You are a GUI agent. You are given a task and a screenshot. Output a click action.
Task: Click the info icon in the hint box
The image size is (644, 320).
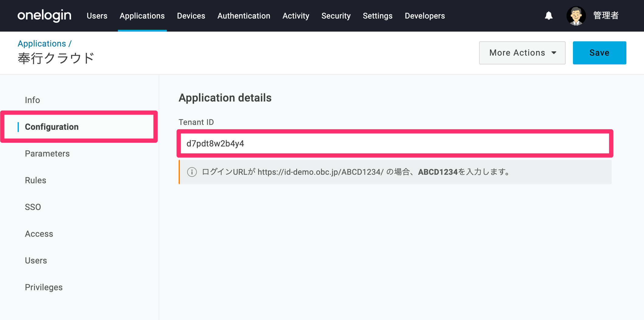tap(192, 172)
